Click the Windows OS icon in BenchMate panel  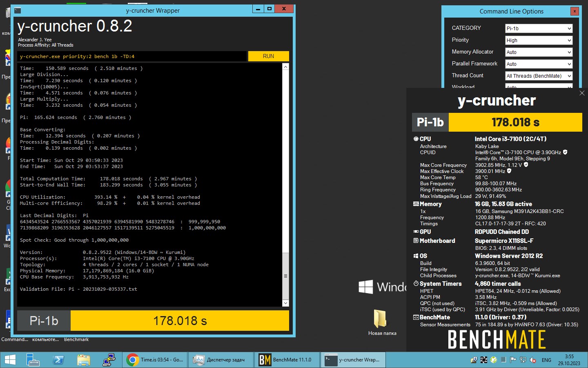[416, 256]
